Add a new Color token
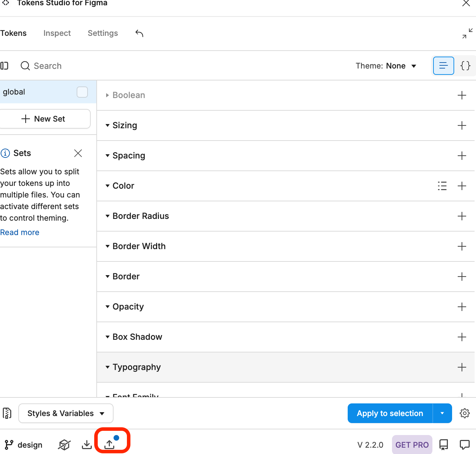 pyautogui.click(x=462, y=186)
